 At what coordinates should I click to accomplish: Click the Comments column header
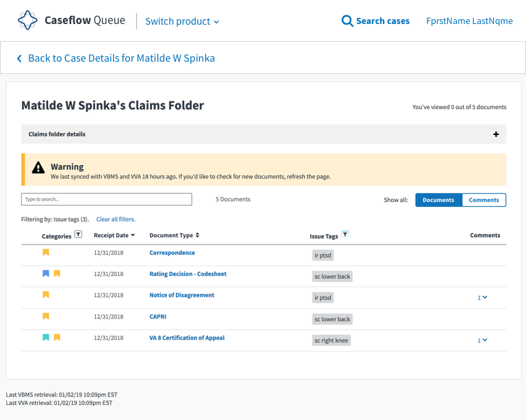pos(485,235)
